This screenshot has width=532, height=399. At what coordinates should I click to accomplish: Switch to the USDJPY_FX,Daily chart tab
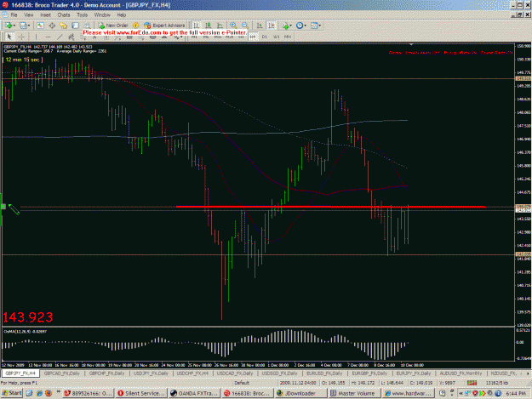coord(151,373)
